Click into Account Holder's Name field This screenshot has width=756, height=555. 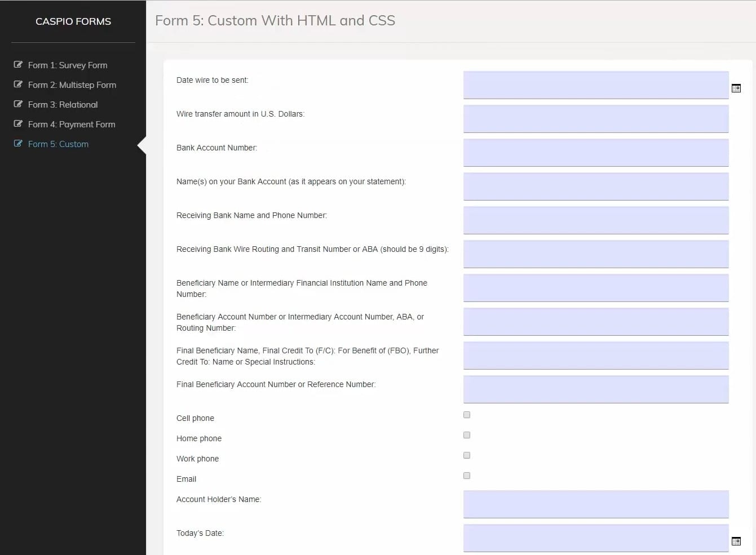595,504
